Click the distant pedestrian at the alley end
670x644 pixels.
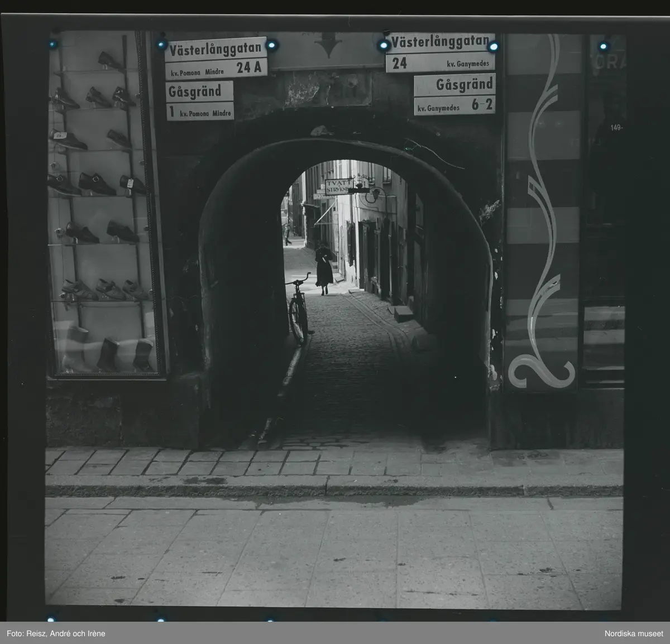point(288,234)
